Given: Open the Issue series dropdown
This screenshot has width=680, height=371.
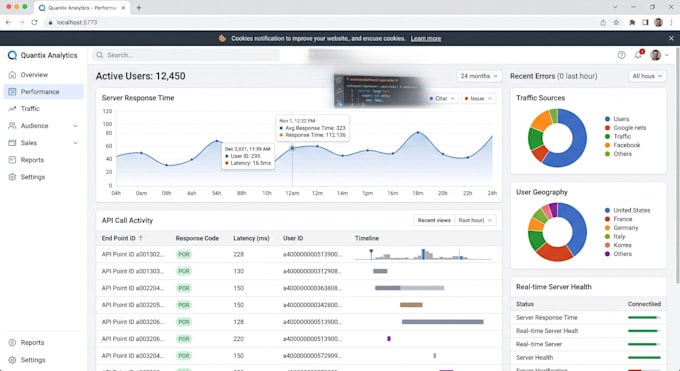Looking at the screenshot, I should tap(478, 98).
